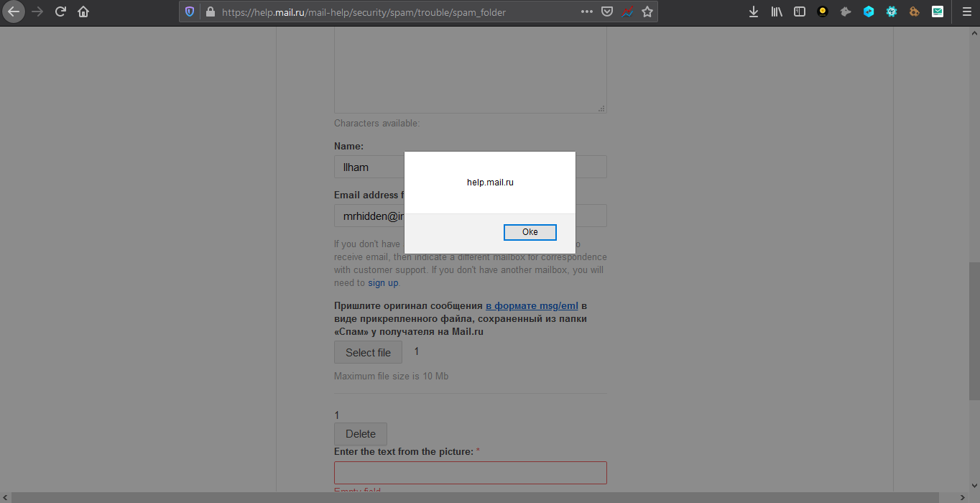Follow the sign up link
This screenshot has height=503, width=980.
point(382,282)
